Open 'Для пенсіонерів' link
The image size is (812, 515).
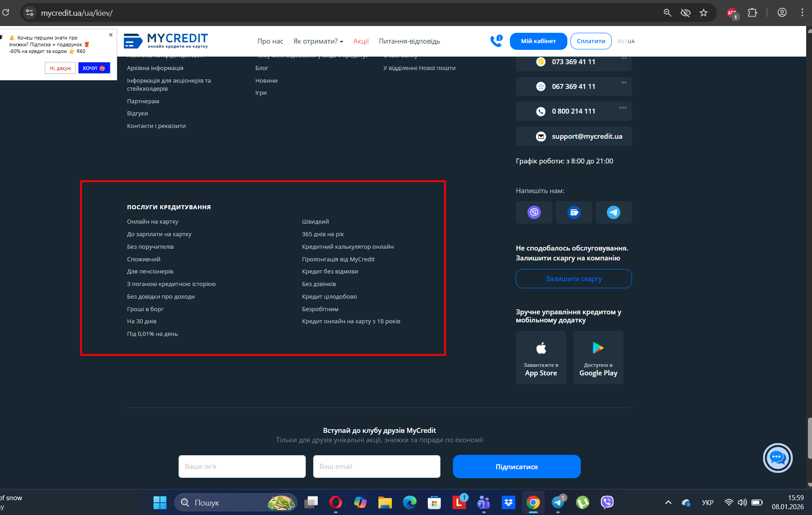pos(150,271)
